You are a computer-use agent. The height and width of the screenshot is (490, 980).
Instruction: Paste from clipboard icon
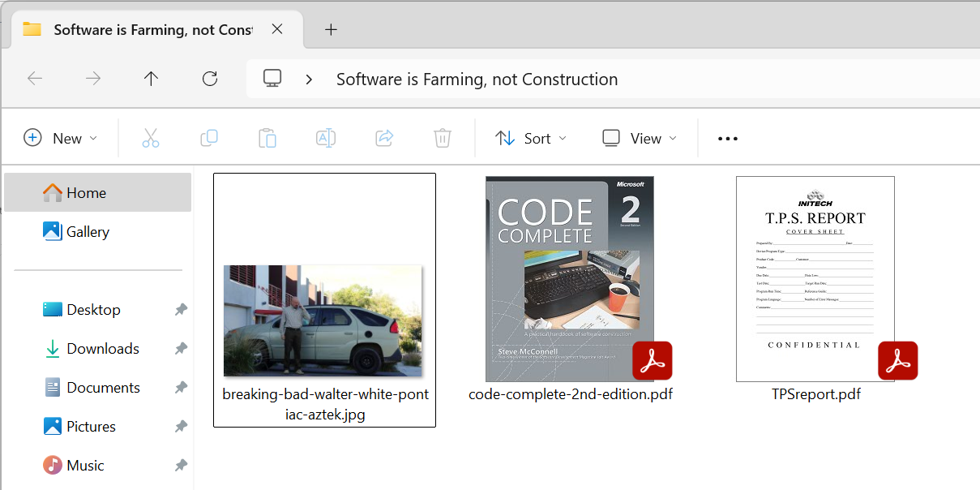(x=267, y=138)
